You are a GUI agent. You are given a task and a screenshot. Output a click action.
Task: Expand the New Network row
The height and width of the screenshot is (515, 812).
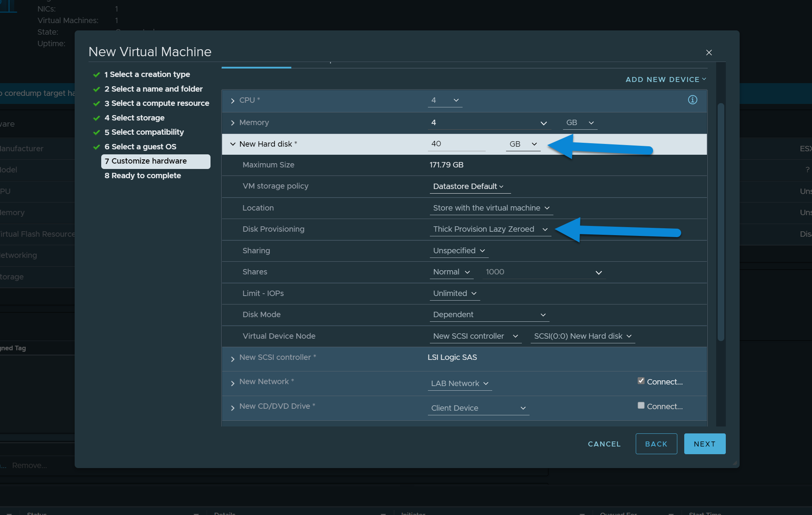[x=232, y=383]
